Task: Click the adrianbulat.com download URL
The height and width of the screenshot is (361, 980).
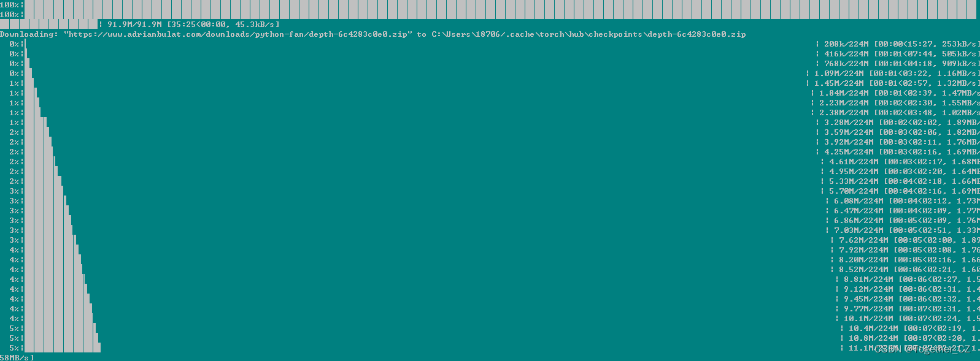Action: pos(237,34)
